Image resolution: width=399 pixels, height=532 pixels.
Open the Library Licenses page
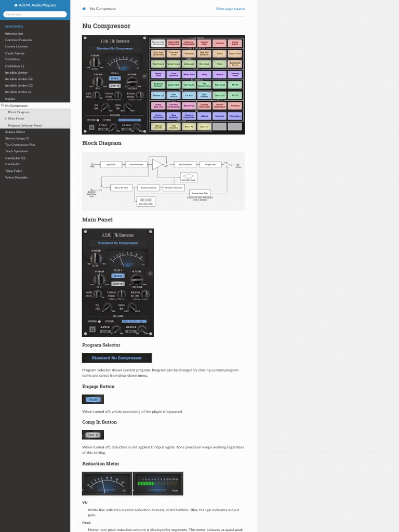pyautogui.click(x=17, y=46)
